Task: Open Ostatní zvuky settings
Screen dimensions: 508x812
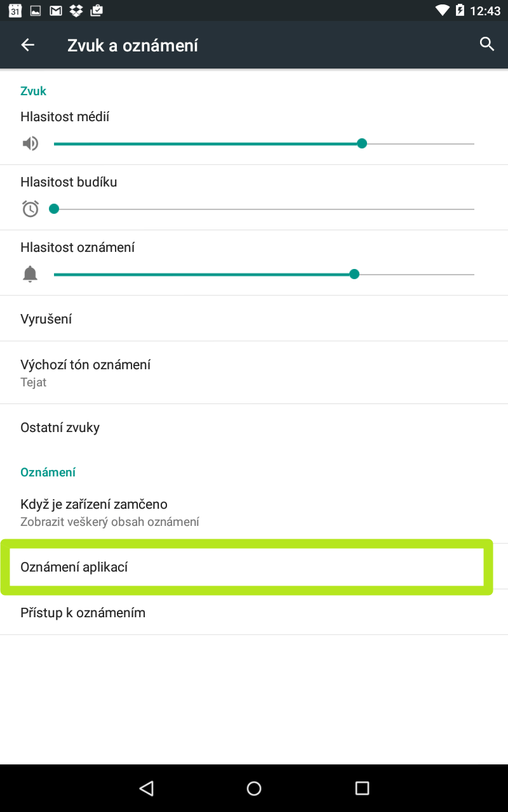Action: click(254, 427)
